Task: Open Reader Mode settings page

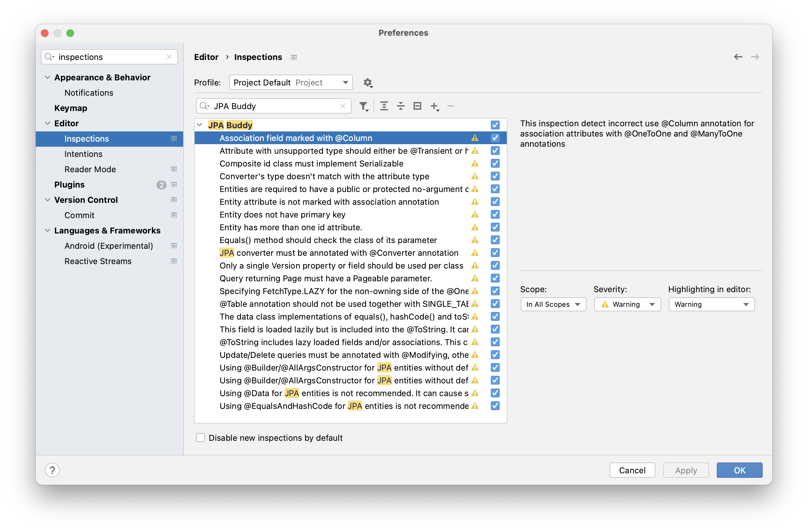Action: click(90, 169)
